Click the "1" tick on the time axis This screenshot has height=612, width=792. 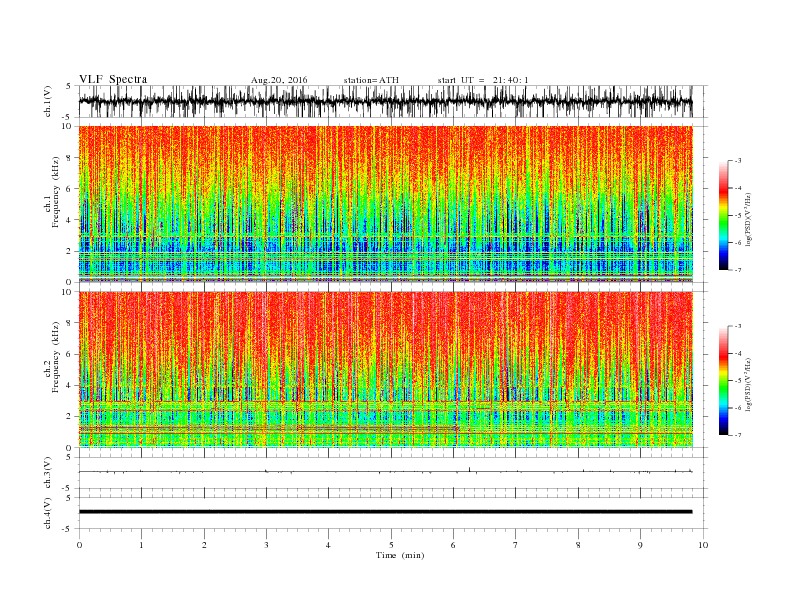pos(141,545)
